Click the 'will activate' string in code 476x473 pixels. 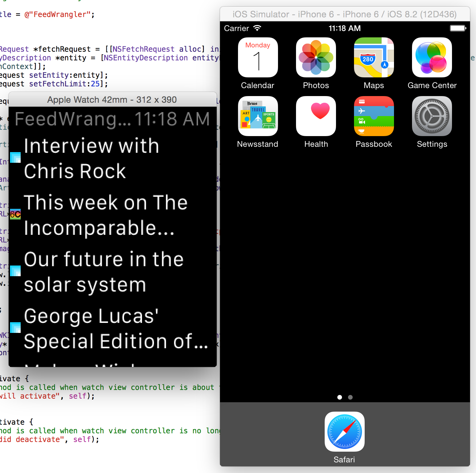pyautogui.click(x=30, y=396)
